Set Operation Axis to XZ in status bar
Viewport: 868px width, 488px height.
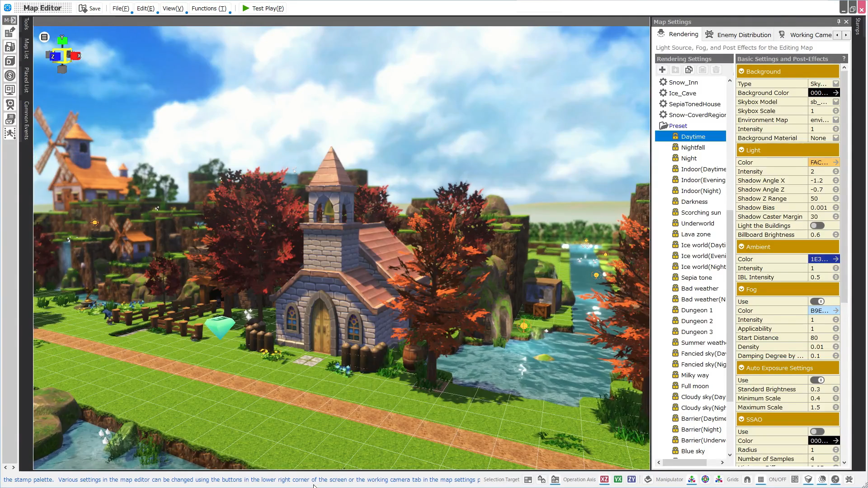[604, 479]
